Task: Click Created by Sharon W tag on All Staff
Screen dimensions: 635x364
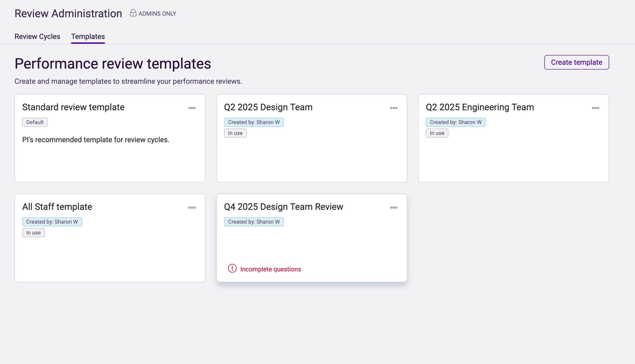Action: (x=52, y=222)
